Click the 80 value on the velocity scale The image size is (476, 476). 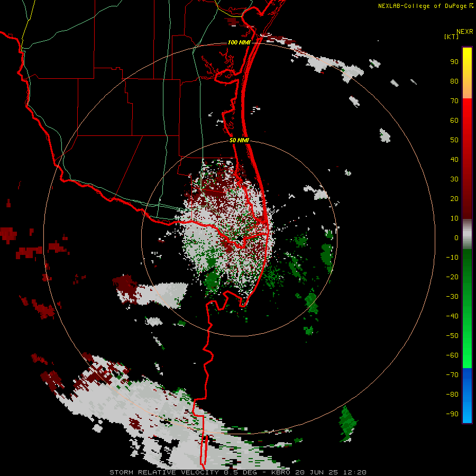click(x=454, y=81)
